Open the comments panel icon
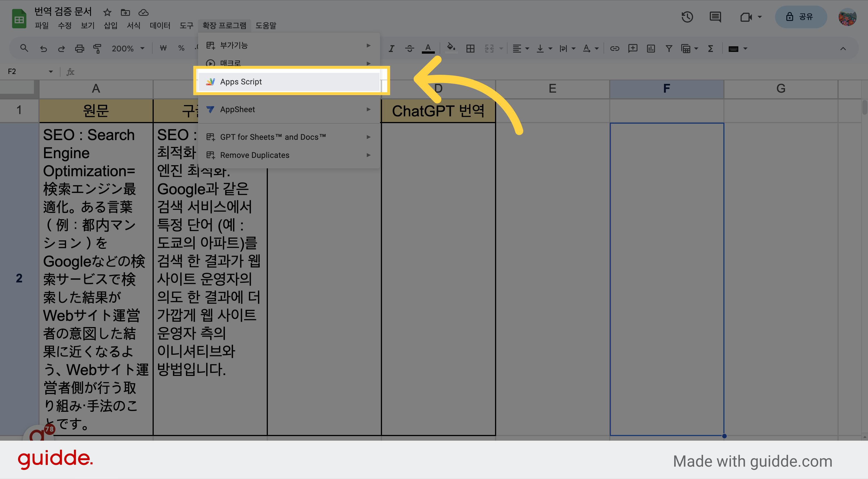The width and height of the screenshot is (868, 479). pos(715,17)
